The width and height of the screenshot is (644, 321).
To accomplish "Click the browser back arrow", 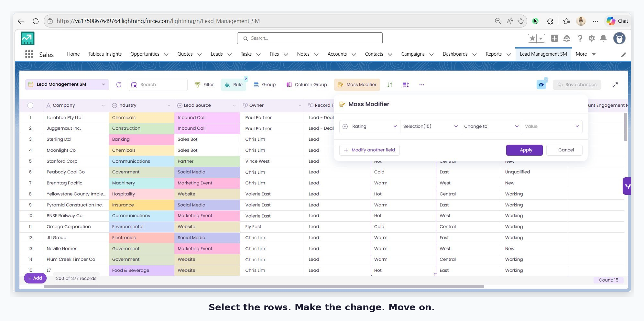I will pos(21,21).
